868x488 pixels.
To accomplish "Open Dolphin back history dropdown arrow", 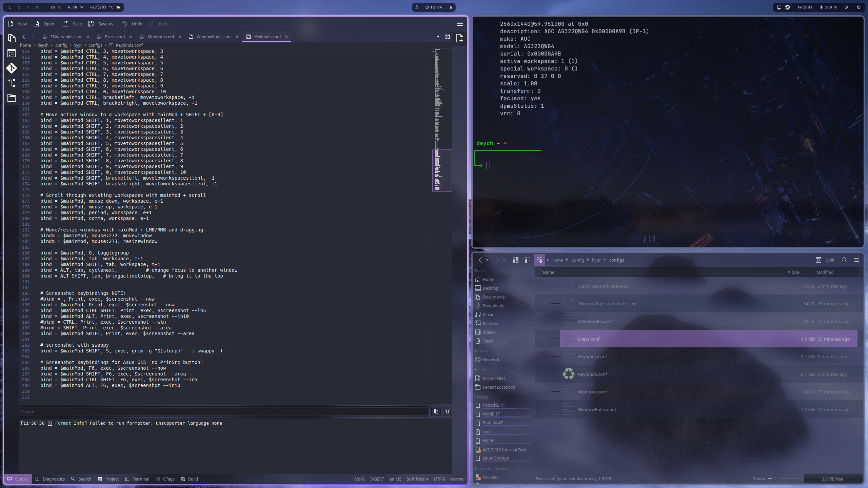I will click(487, 260).
